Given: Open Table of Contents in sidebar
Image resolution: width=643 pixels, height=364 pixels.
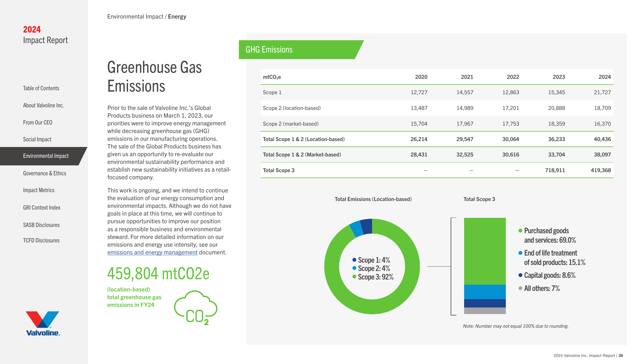Looking at the screenshot, I should click(x=41, y=88).
